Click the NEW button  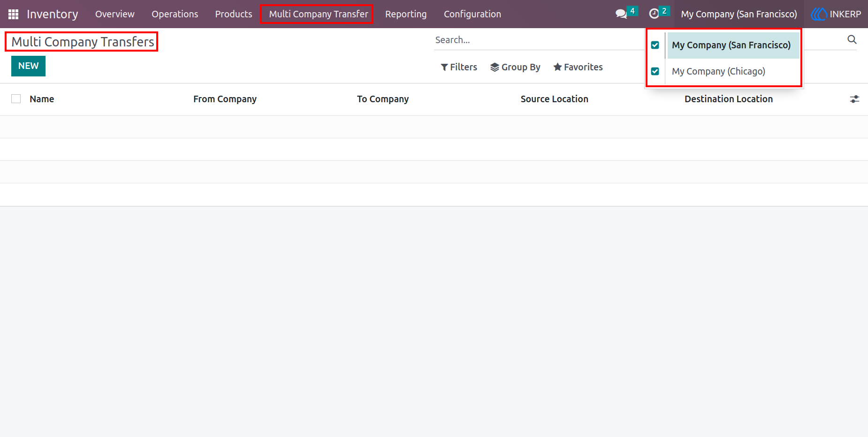click(x=28, y=66)
